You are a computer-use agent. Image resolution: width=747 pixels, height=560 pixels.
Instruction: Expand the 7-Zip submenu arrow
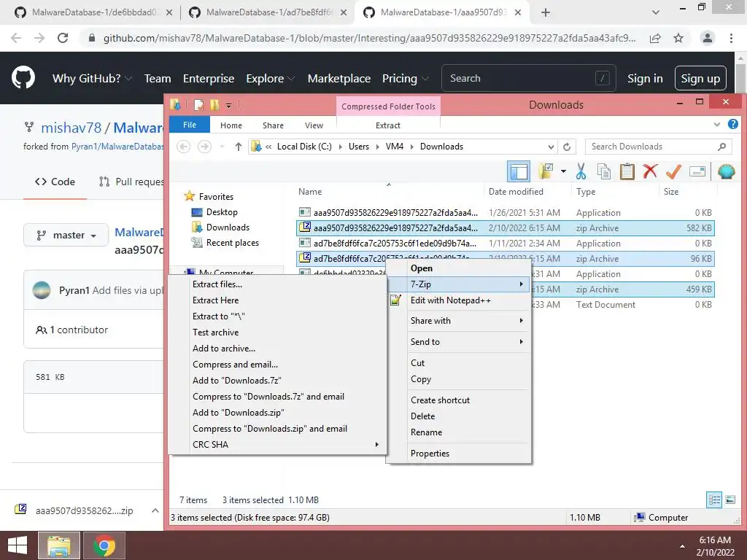tap(521, 284)
